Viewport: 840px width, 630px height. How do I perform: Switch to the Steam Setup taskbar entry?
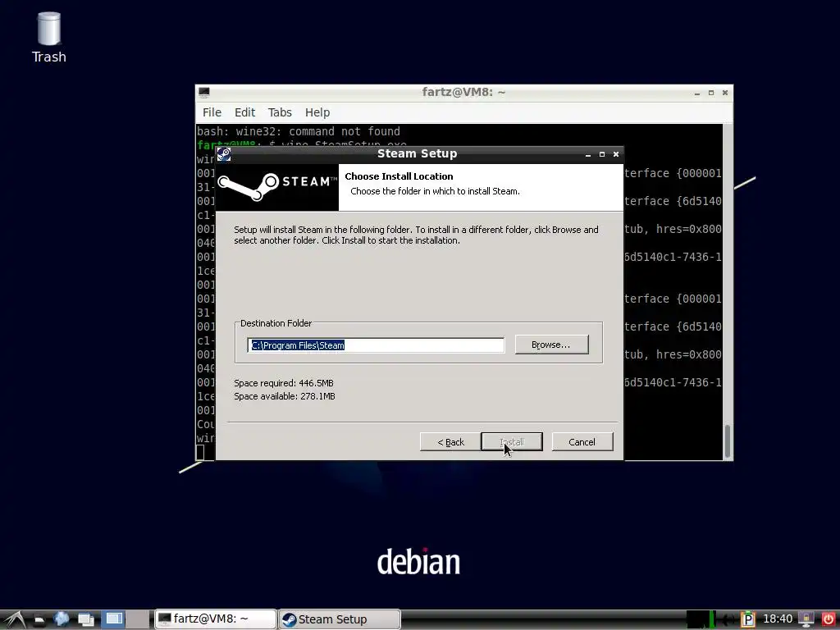[340, 619]
